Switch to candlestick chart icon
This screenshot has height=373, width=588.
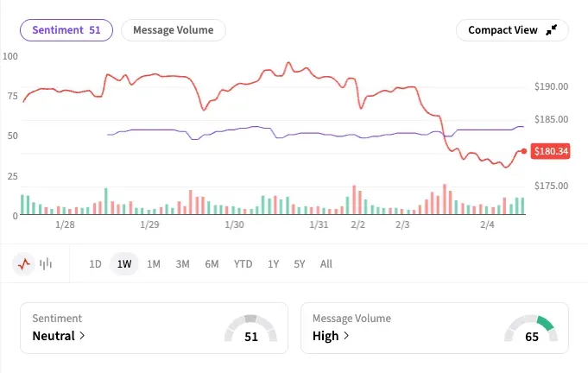46,264
